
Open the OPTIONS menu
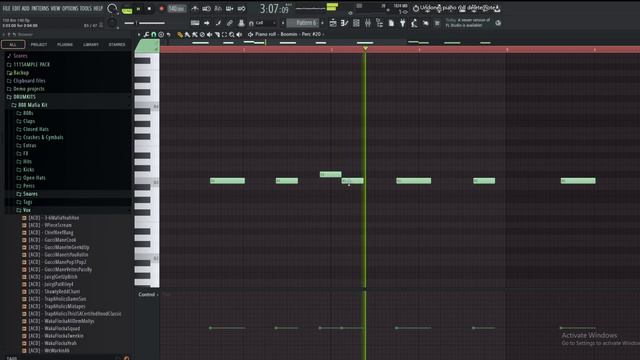point(70,8)
